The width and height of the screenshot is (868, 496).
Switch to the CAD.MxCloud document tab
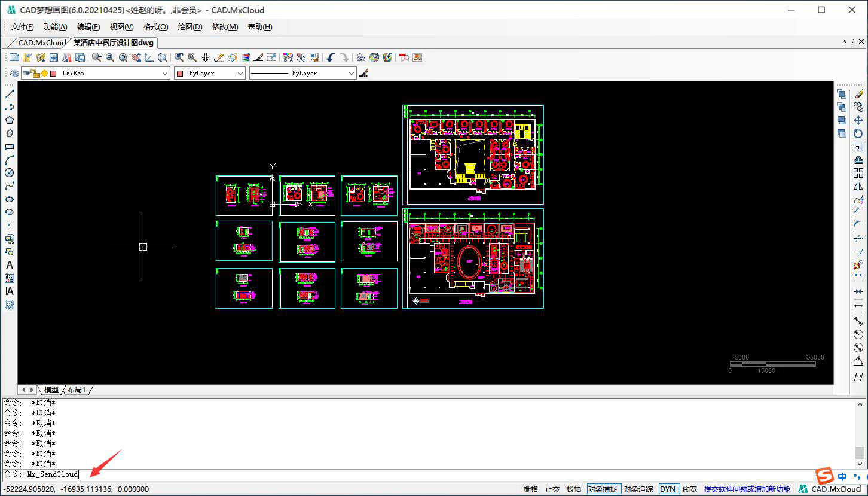(x=41, y=42)
